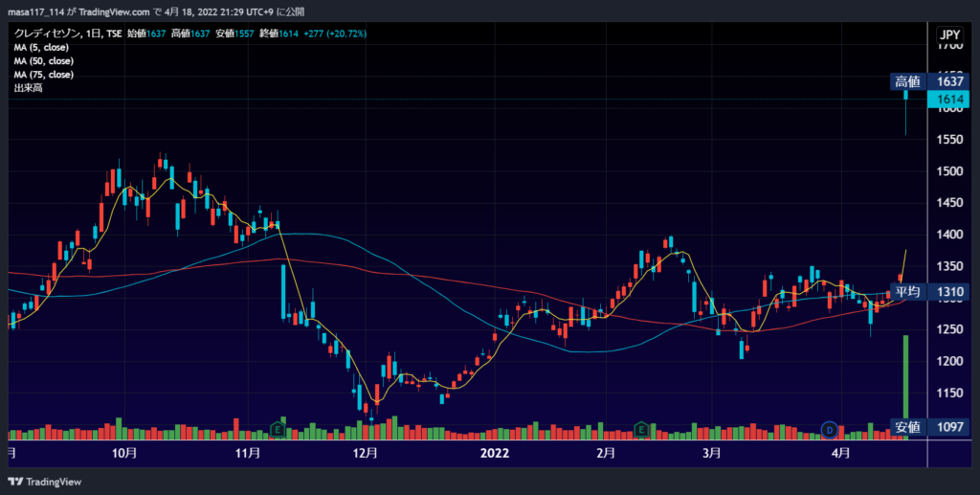Click the tall green volume bar
Image resolution: width=980 pixels, height=495 pixels.
point(905,388)
